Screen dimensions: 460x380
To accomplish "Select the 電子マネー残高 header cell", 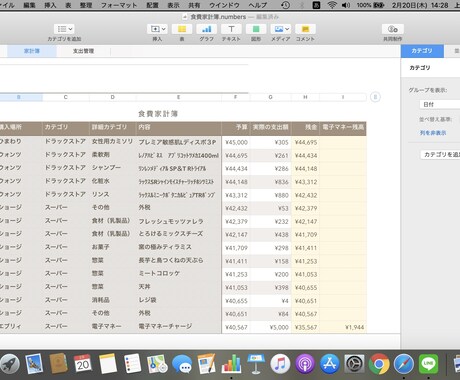I will pyautogui.click(x=343, y=128).
